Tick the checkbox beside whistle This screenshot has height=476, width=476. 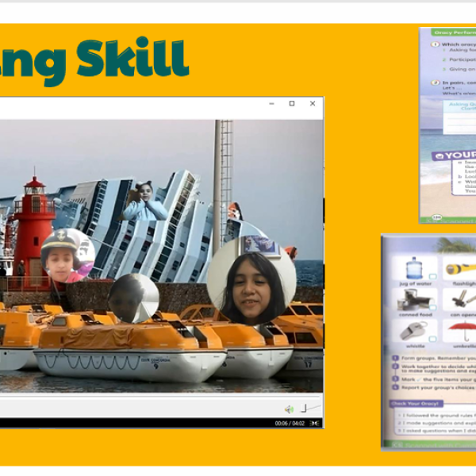(432, 337)
